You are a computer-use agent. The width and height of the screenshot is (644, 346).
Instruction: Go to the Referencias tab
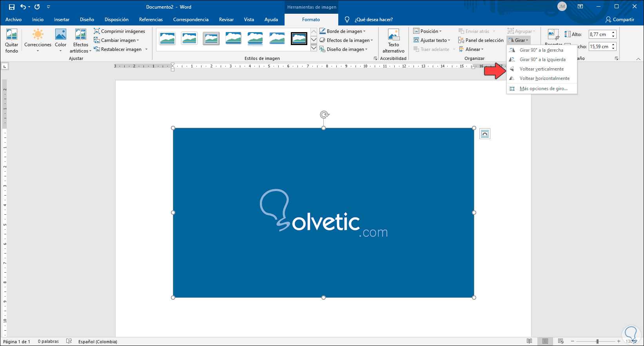click(151, 20)
